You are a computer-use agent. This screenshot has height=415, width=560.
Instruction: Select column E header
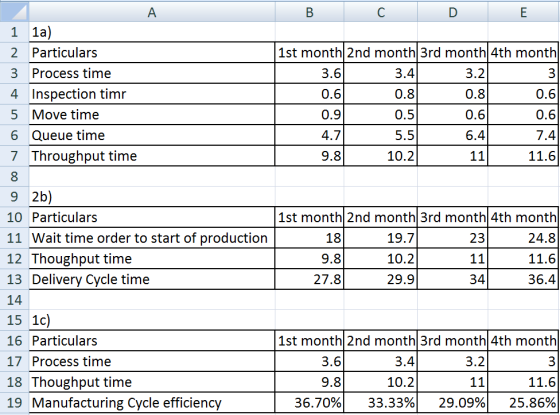click(x=523, y=12)
